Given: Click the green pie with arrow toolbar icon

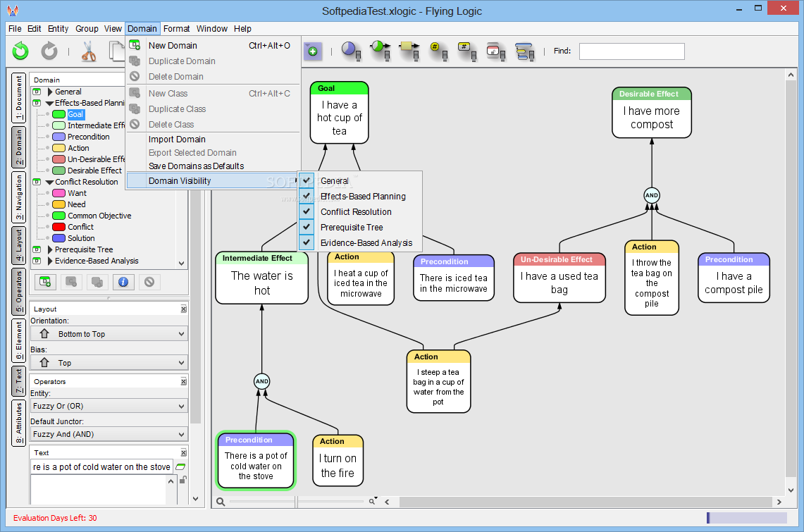Looking at the screenshot, I should pos(381,51).
